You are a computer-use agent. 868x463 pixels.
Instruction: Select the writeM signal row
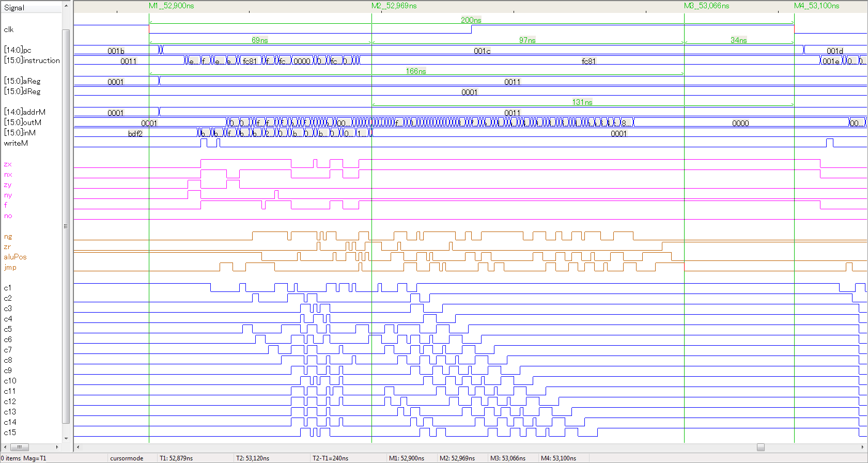[16, 143]
